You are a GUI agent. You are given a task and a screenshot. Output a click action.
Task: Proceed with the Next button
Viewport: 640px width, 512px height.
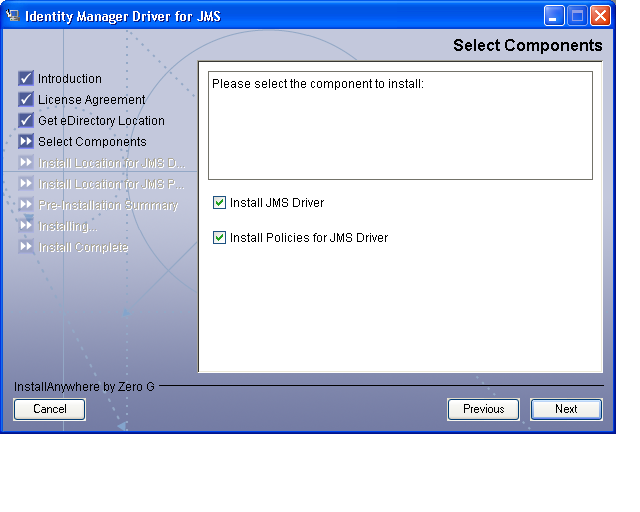coord(566,409)
